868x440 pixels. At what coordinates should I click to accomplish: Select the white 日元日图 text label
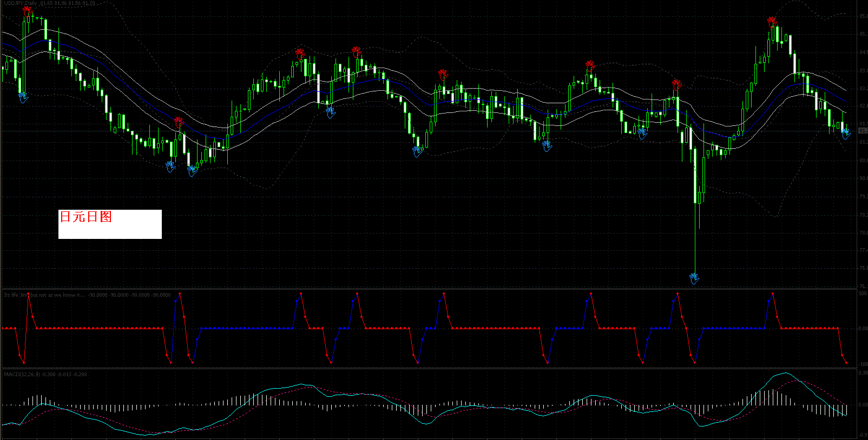coord(110,224)
